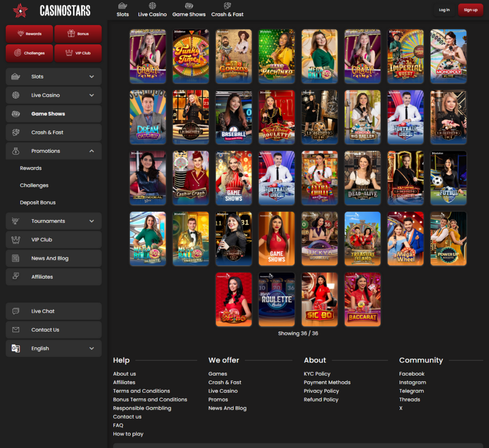Open Challenges under Promotions
The width and height of the screenshot is (489, 448).
pyautogui.click(x=34, y=186)
